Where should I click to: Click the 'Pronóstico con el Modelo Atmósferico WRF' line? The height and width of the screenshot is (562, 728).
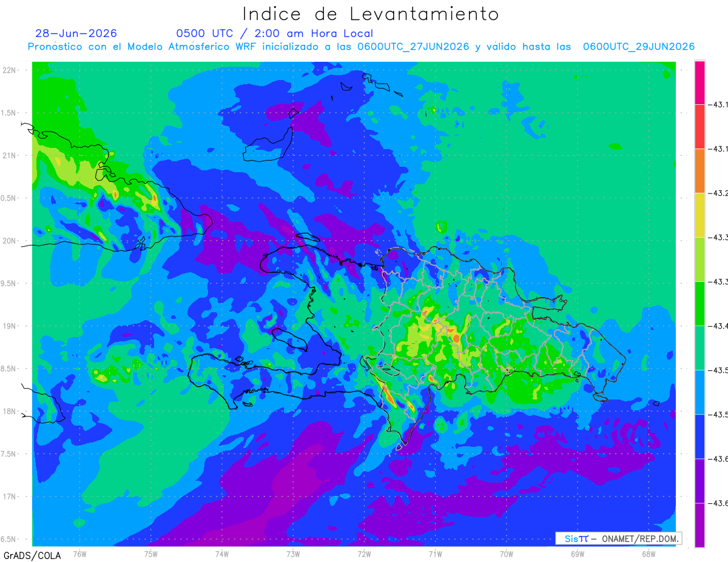pos(362,47)
